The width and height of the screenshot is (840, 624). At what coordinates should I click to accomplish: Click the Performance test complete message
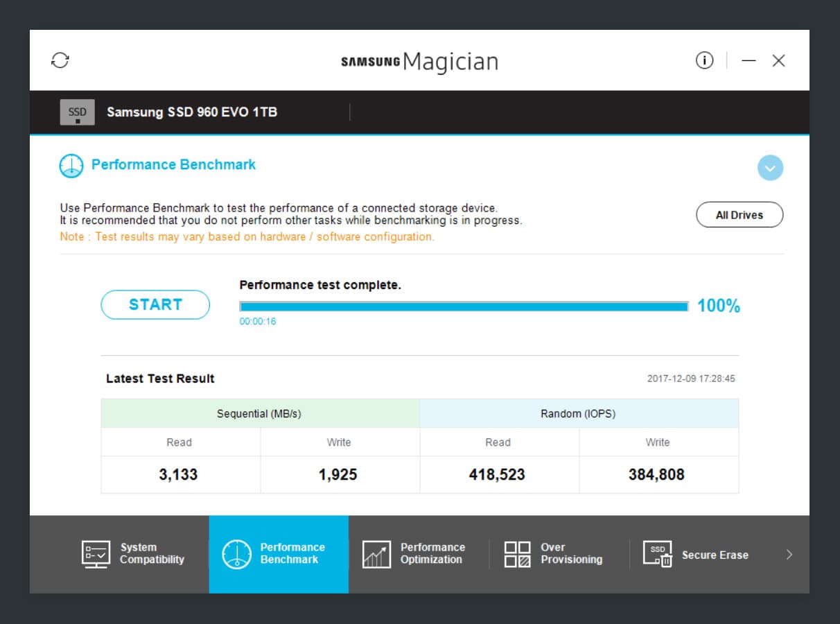(x=320, y=285)
